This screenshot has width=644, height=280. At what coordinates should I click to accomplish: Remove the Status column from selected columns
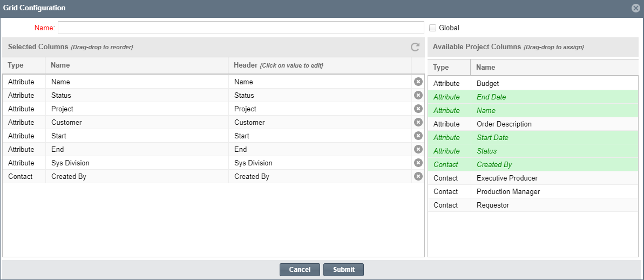pos(418,95)
